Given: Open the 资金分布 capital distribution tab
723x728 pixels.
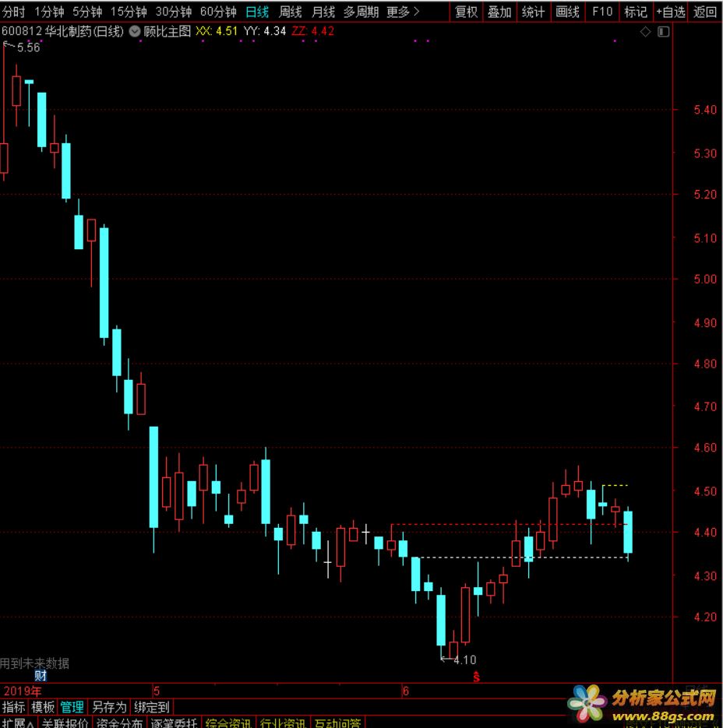Looking at the screenshot, I should [x=119, y=723].
